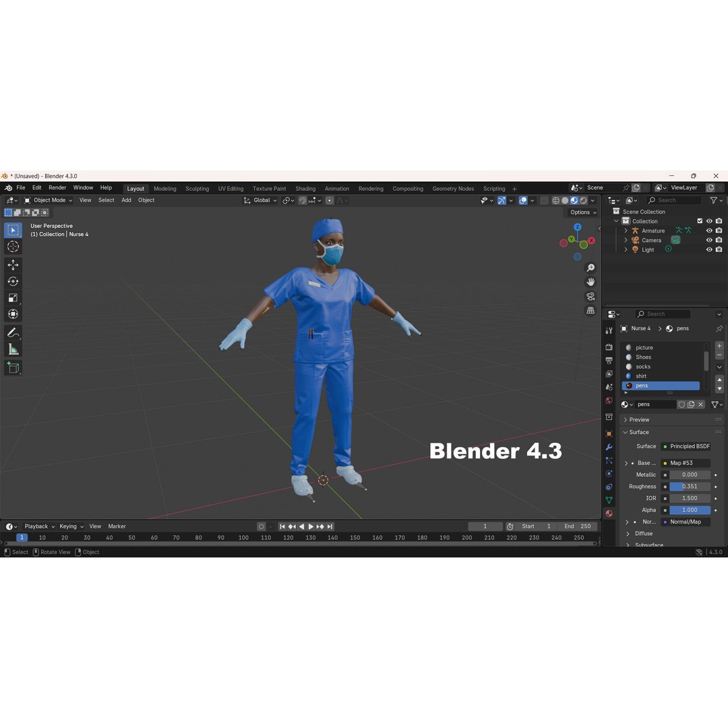
Task: Open the Object Data green triangle tab
Action: click(x=609, y=500)
